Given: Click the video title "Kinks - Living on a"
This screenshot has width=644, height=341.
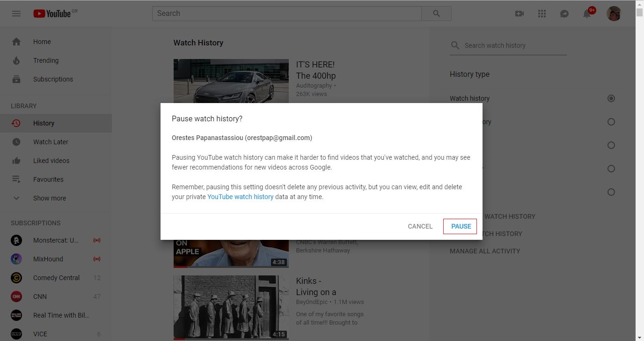Looking at the screenshot, I should pos(316,287).
